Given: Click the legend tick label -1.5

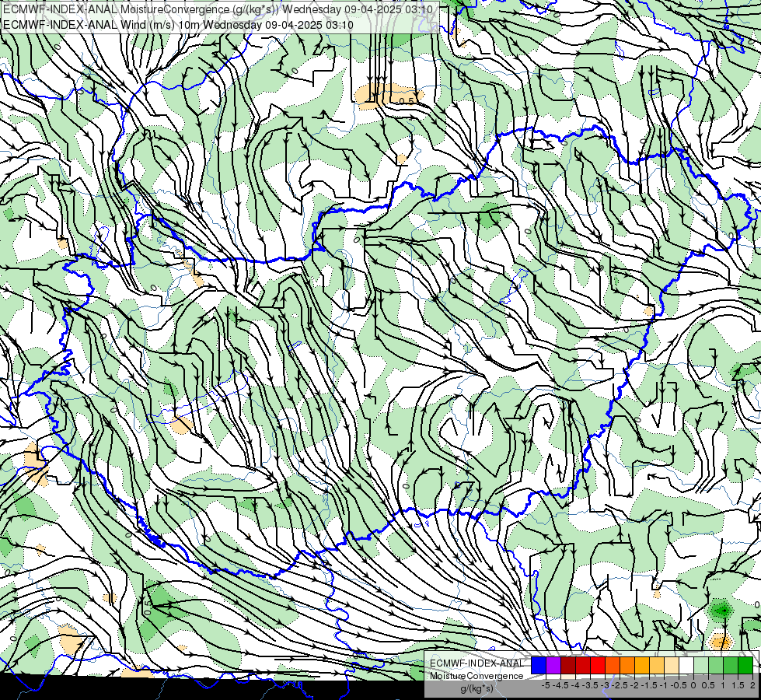Looking at the screenshot, I should [x=649, y=685].
